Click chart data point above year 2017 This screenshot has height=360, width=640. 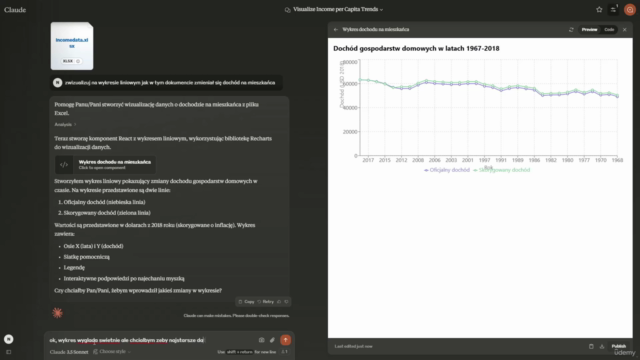[x=368, y=80]
